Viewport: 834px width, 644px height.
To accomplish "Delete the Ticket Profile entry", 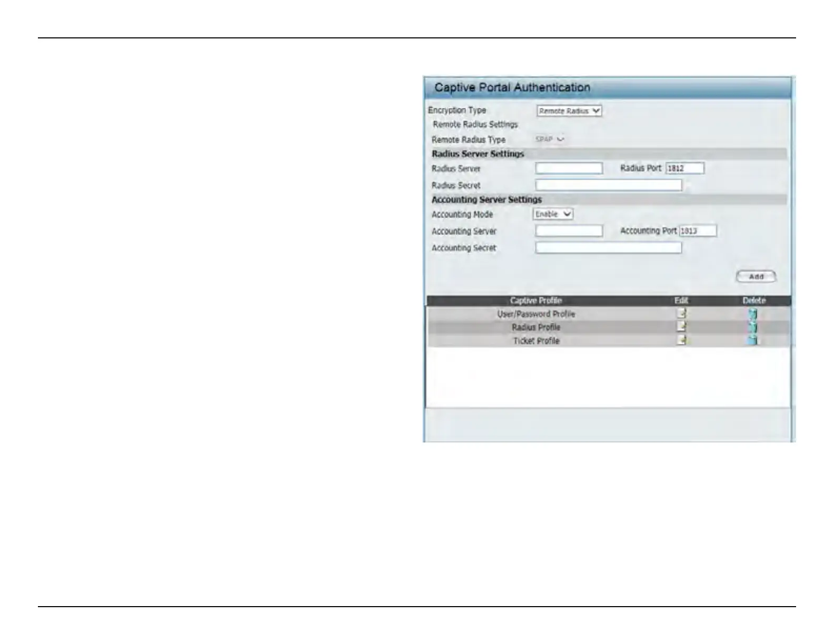I will coord(753,340).
